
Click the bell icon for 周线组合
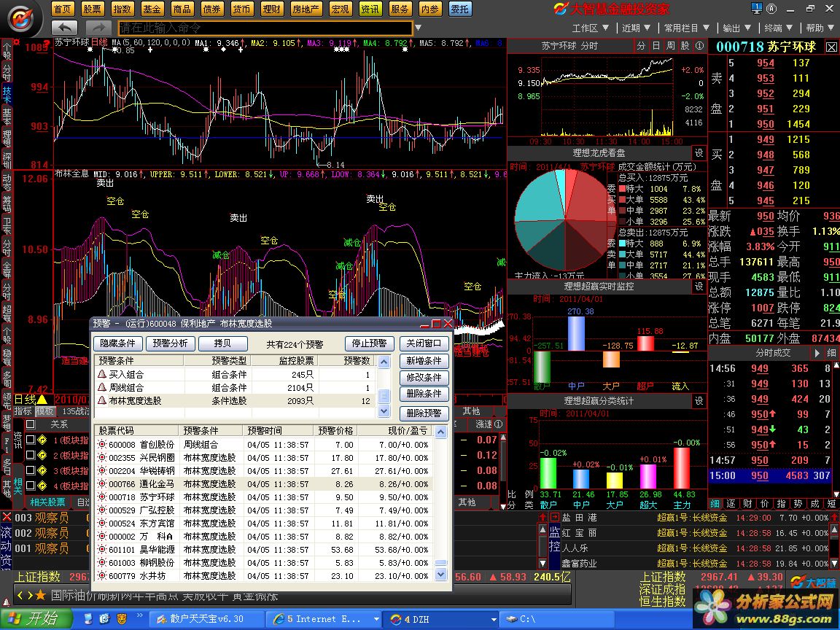coord(102,386)
